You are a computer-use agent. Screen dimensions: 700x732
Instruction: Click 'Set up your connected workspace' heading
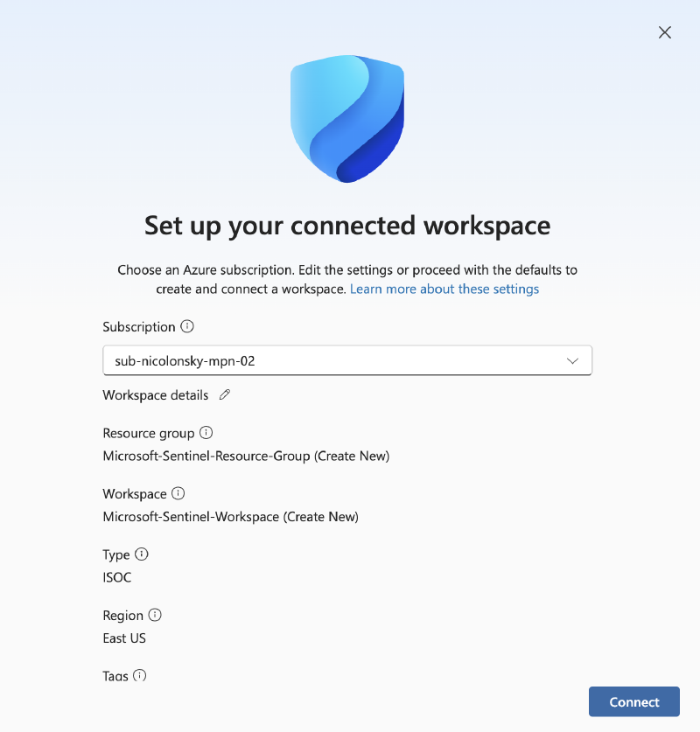[347, 226]
